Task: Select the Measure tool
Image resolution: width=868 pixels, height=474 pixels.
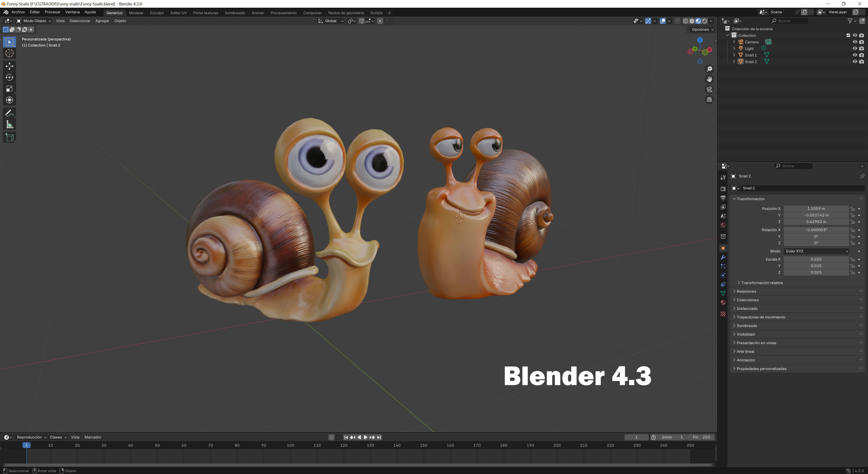Action: [9, 125]
